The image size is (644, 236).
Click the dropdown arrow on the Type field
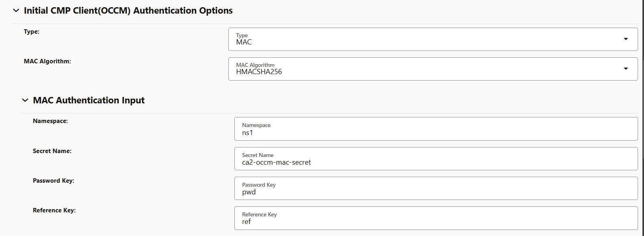(626, 39)
